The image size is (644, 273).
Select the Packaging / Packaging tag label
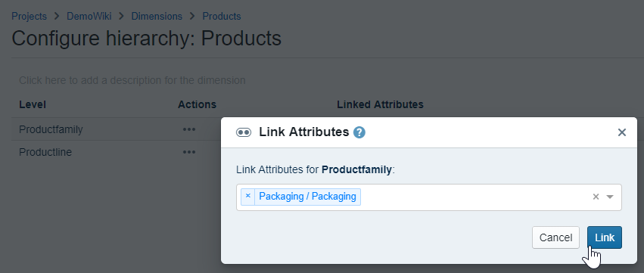[308, 197]
